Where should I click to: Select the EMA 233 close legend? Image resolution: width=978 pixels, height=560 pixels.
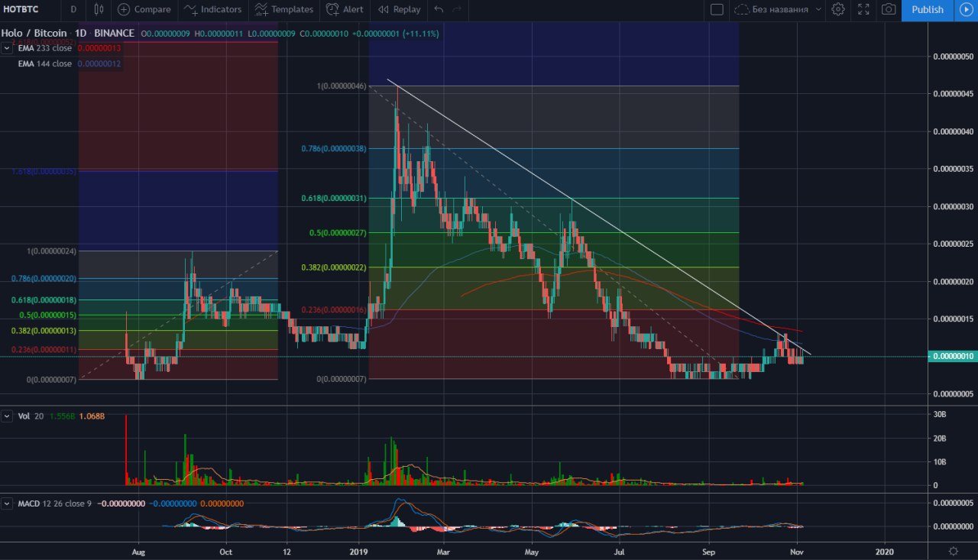coord(45,48)
